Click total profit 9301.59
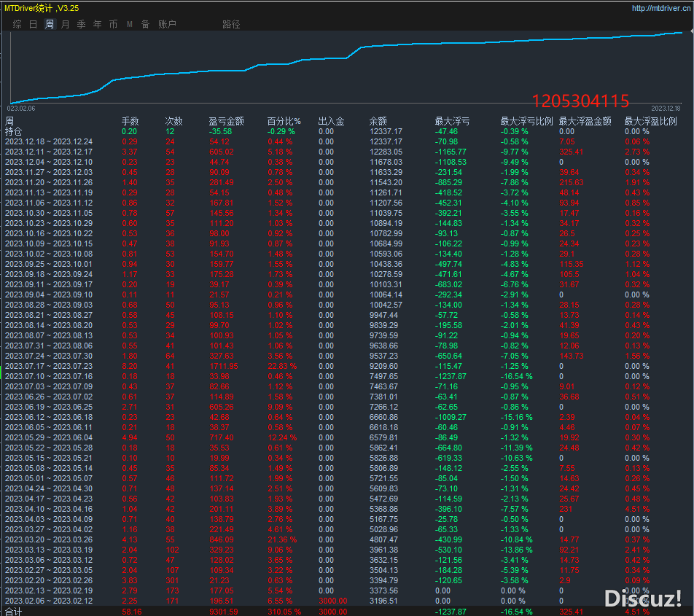 [x=224, y=612]
